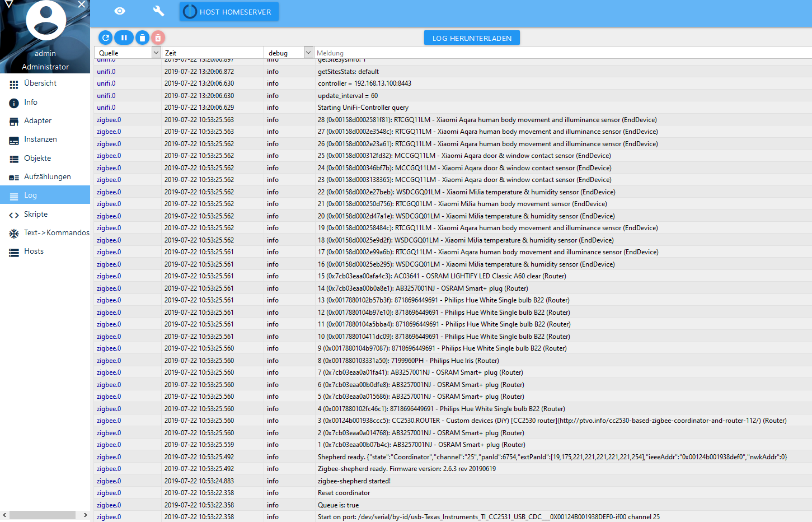The image size is (812, 522).
Task: Click the eye icon in the top bar
Action: click(x=120, y=11)
